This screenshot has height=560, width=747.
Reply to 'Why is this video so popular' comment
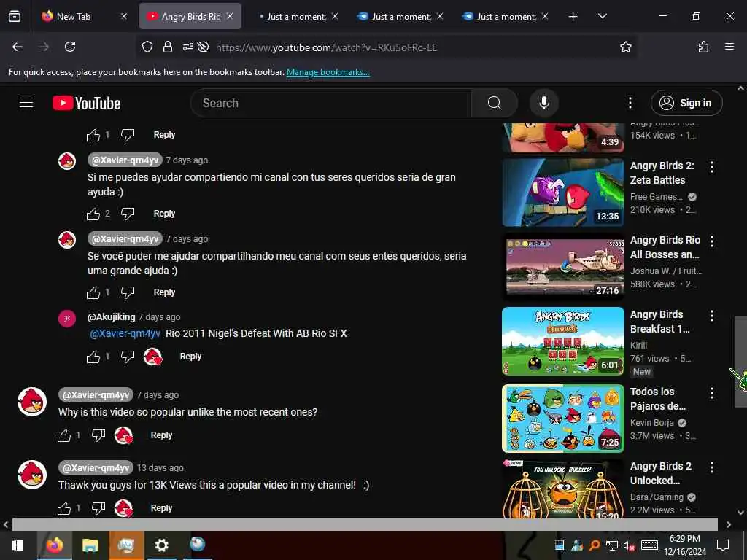[x=161, y=435]
